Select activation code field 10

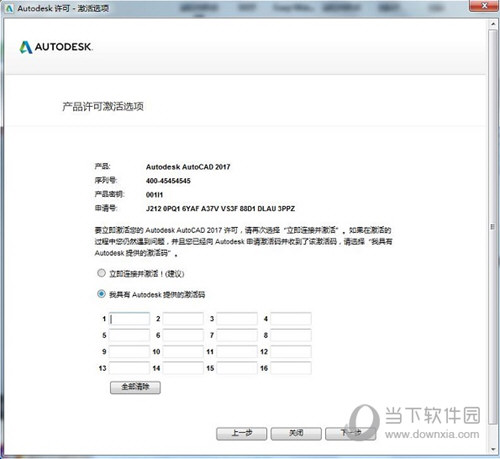183,351
